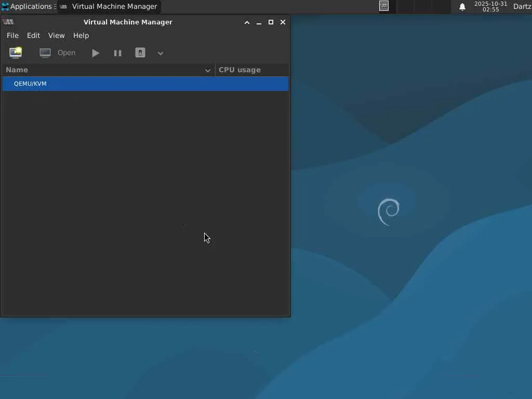The image size is (532, 399).
Task: Open the Help menu
Action: tap(81, 35)
